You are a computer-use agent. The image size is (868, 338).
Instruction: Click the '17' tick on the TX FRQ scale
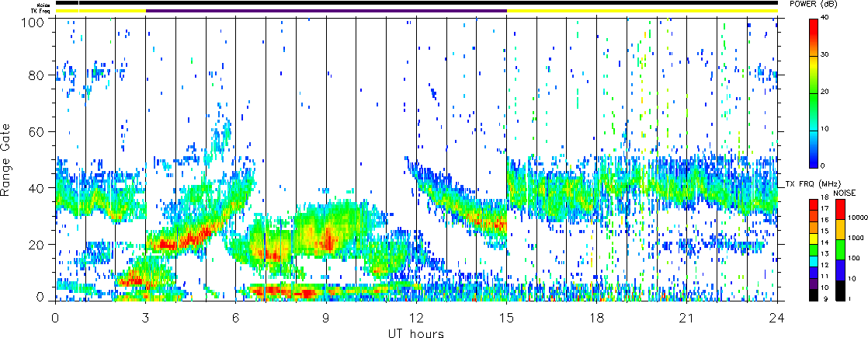[x=825, y=209]
